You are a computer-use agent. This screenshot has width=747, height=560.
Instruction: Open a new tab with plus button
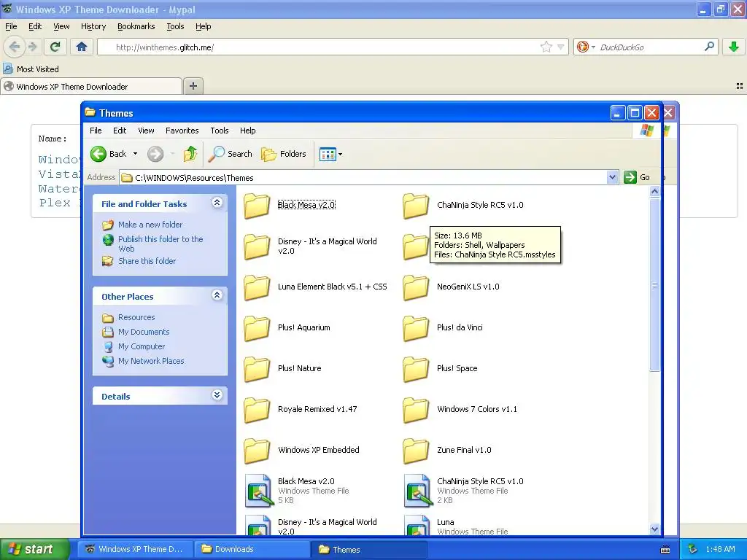click(x=193, y=86)
